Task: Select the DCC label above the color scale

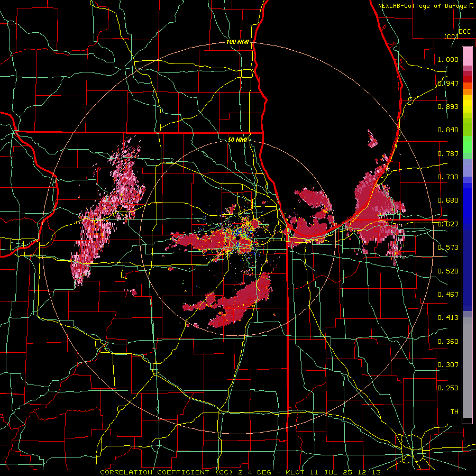Action: pyautogui.click(x=464, y=32)
